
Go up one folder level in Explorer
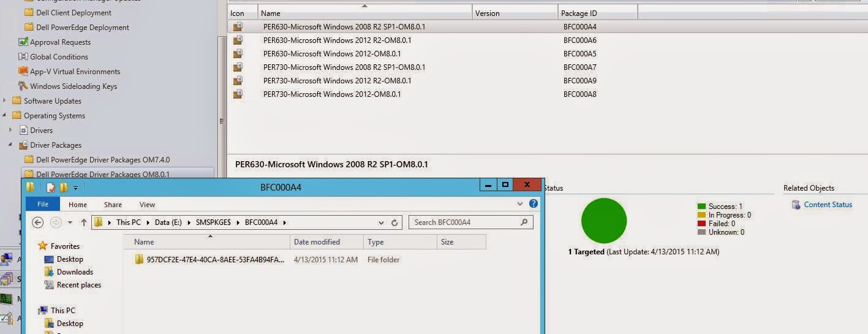[84, 222]
